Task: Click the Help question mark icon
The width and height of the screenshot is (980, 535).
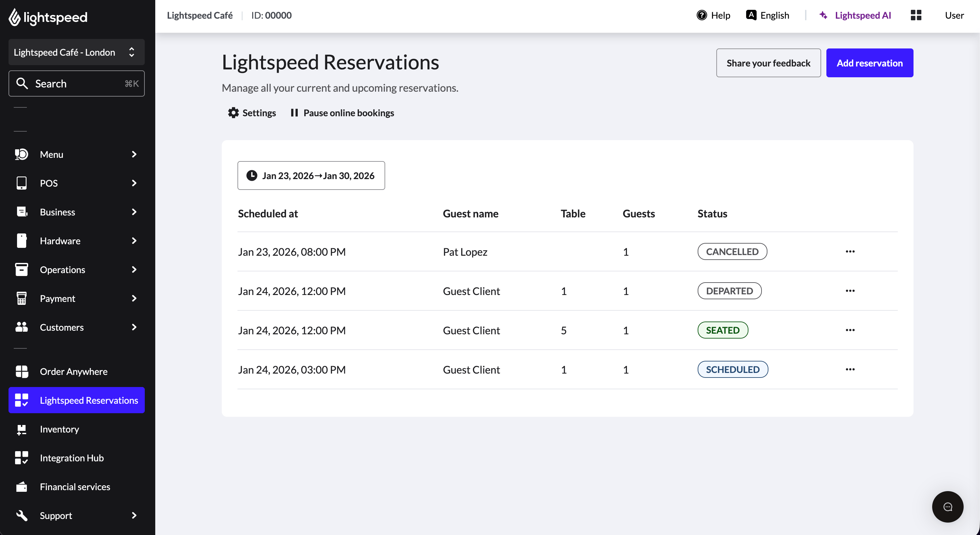Action: pyautogui.click(x=702, y=15)
